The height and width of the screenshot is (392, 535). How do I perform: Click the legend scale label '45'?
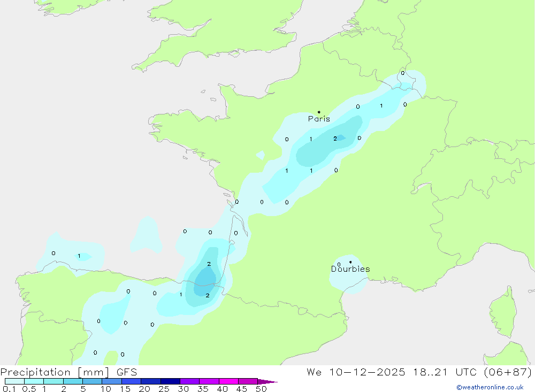(x=242, y=389)
